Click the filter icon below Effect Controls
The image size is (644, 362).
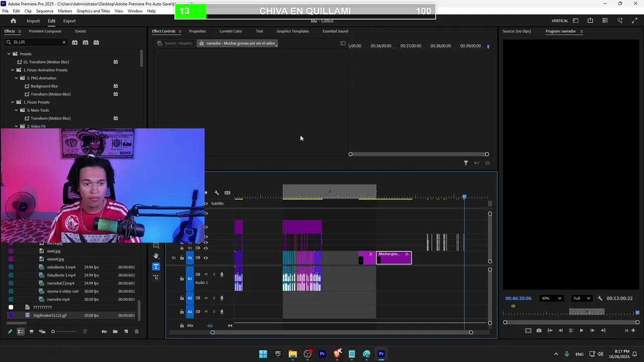[466, 163]
